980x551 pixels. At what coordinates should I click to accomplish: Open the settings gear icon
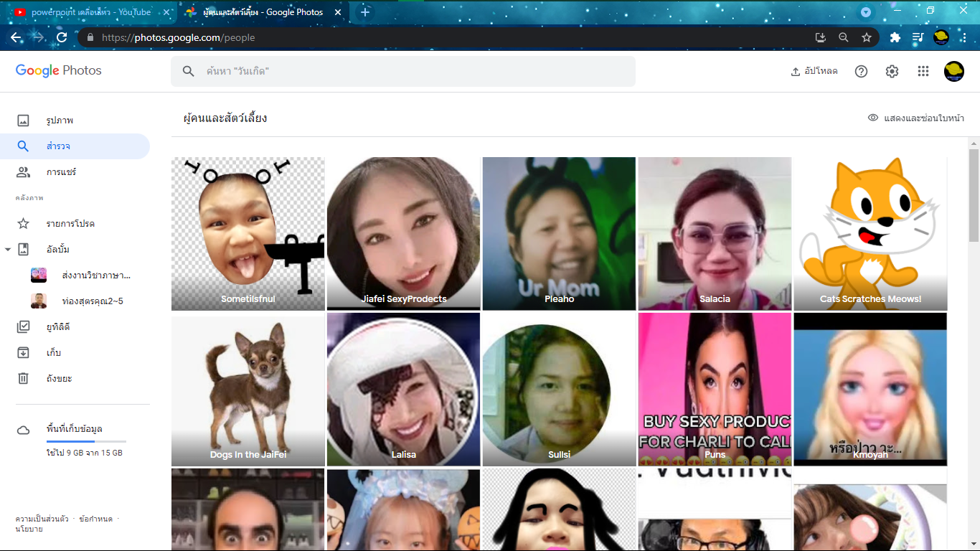(x=892, y=71)
